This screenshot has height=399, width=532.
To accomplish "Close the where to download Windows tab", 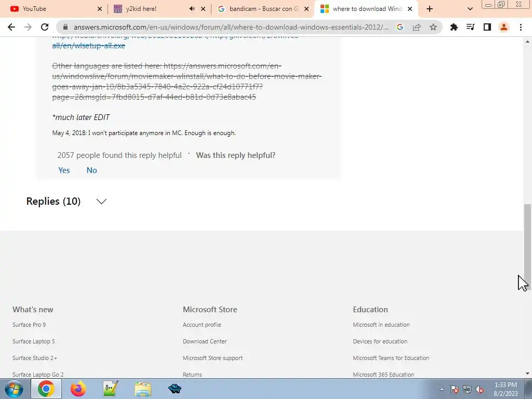I will [x=410, y=9].
